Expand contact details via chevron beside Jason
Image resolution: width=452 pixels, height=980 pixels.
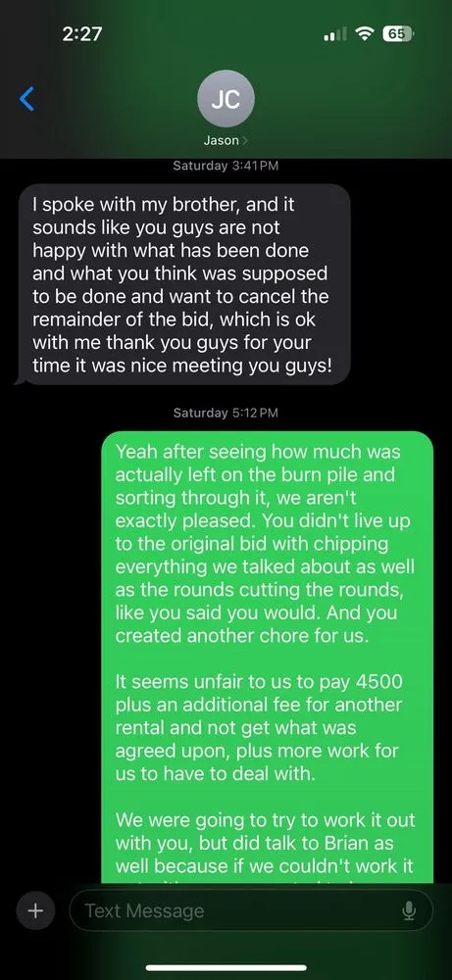(244, 140)
